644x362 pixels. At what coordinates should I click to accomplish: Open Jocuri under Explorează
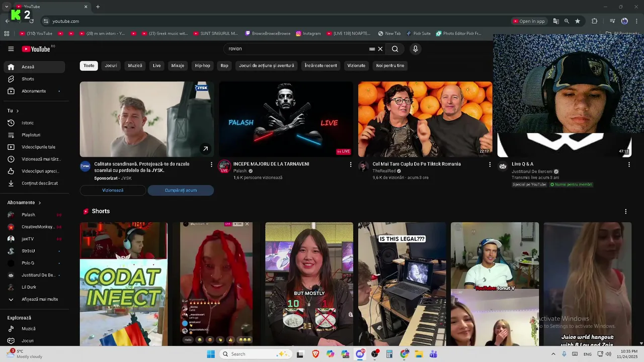34,341
